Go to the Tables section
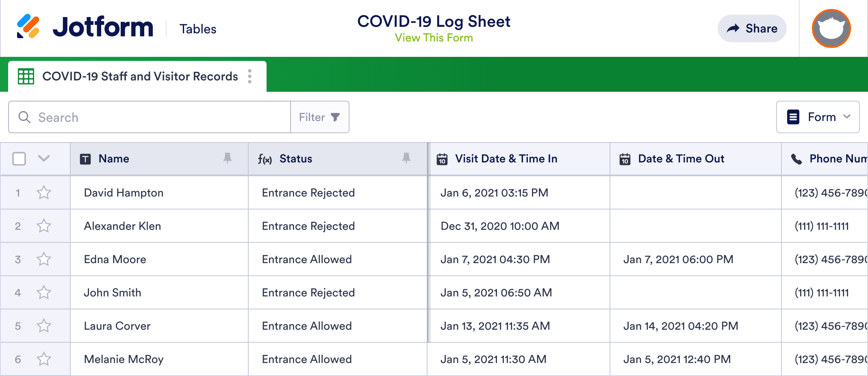 click(198, 29)
